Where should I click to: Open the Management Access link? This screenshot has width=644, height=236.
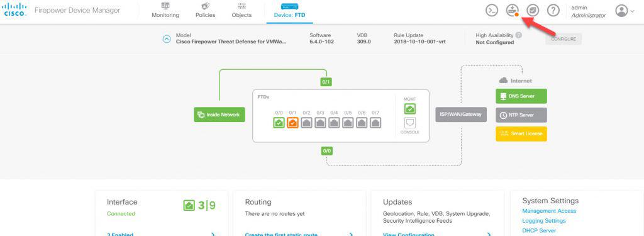549,211
